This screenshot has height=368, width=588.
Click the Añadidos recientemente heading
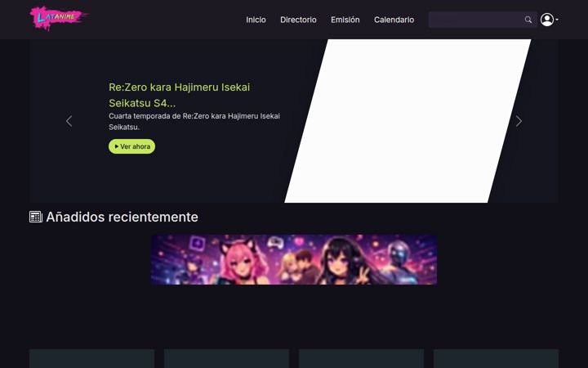coord(122,217)
